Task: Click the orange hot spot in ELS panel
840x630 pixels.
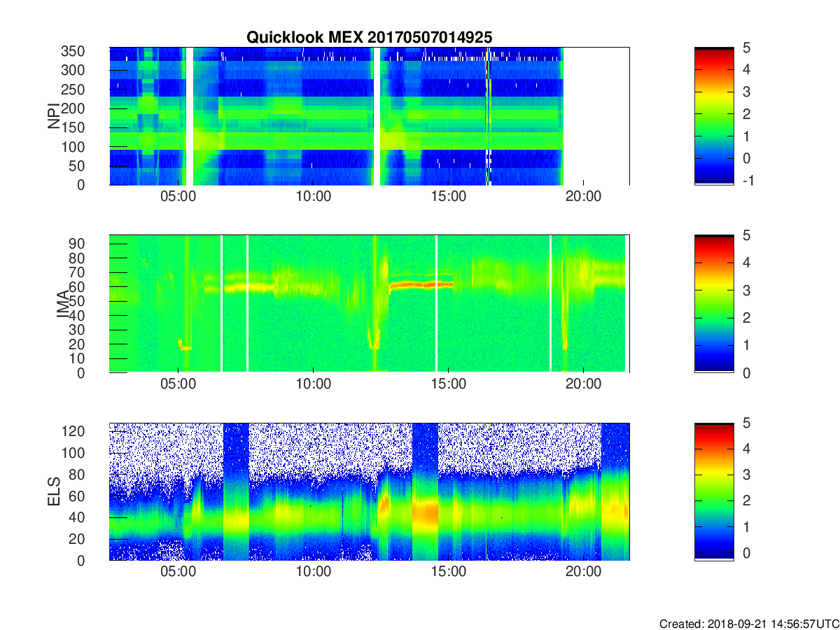Action: (425, 513)
